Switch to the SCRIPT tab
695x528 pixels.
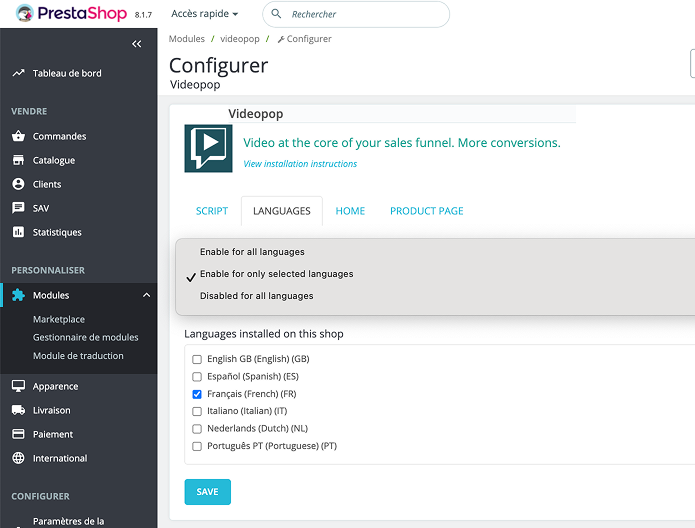click(212, 211)
